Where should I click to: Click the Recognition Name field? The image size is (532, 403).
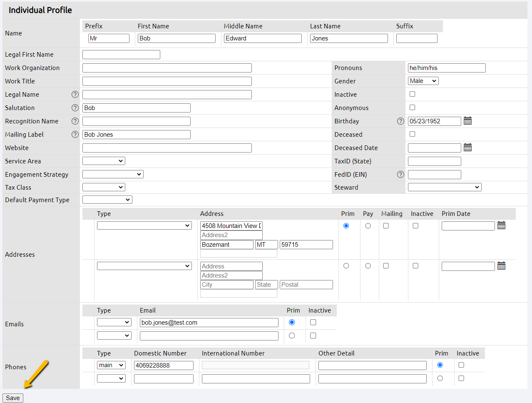(137, 121)
